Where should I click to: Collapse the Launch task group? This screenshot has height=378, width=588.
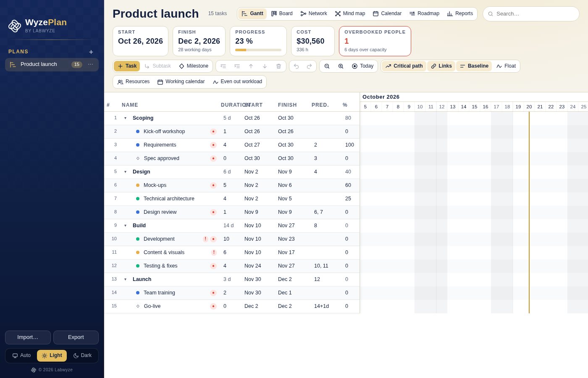coord(125,279)
